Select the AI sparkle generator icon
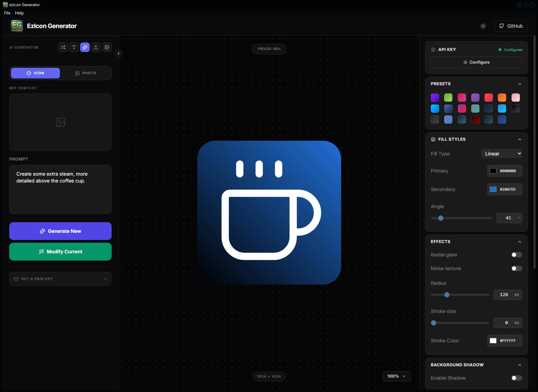 85,47
